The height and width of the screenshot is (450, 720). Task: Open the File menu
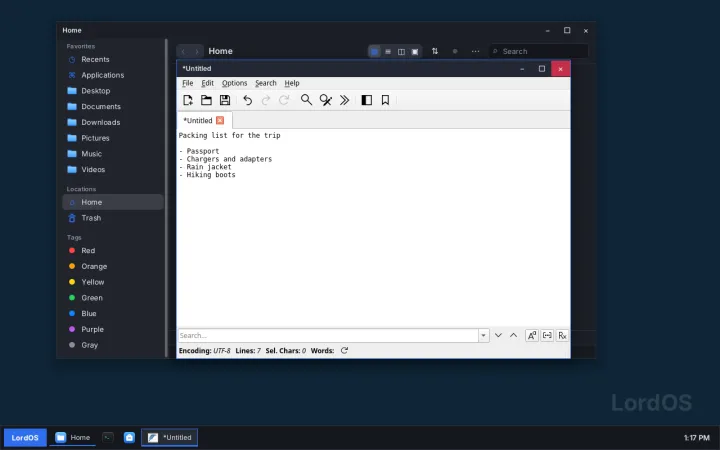pos(188,83)
